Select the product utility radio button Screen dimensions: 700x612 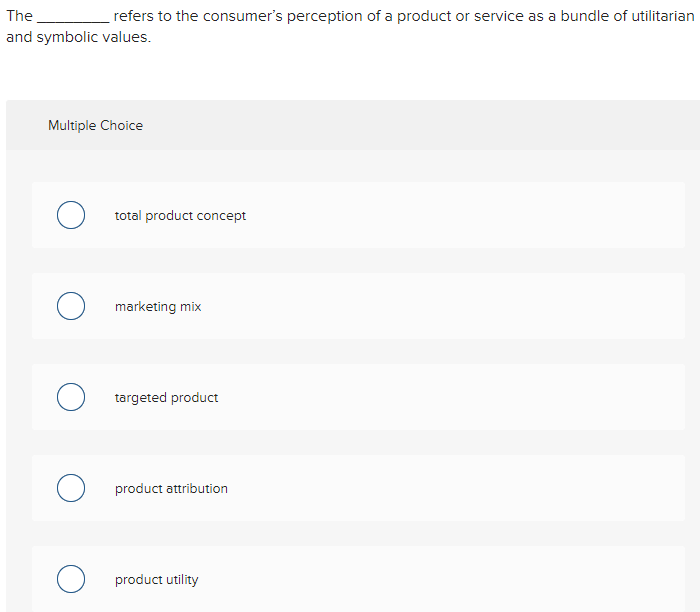(70, 580)
